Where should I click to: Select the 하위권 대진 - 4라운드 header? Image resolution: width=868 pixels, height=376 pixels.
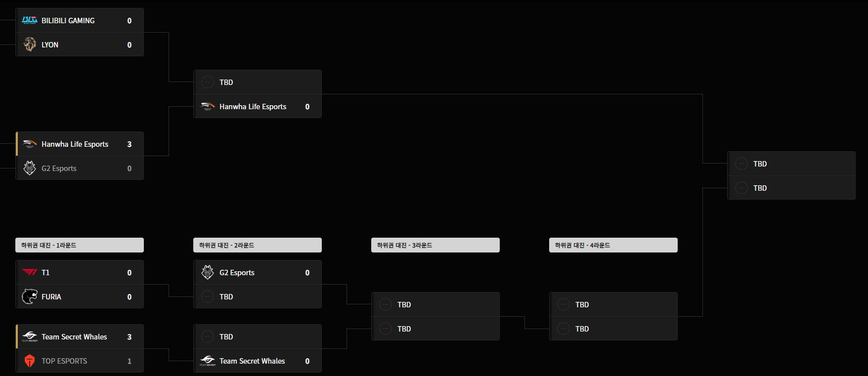point(613,245)
